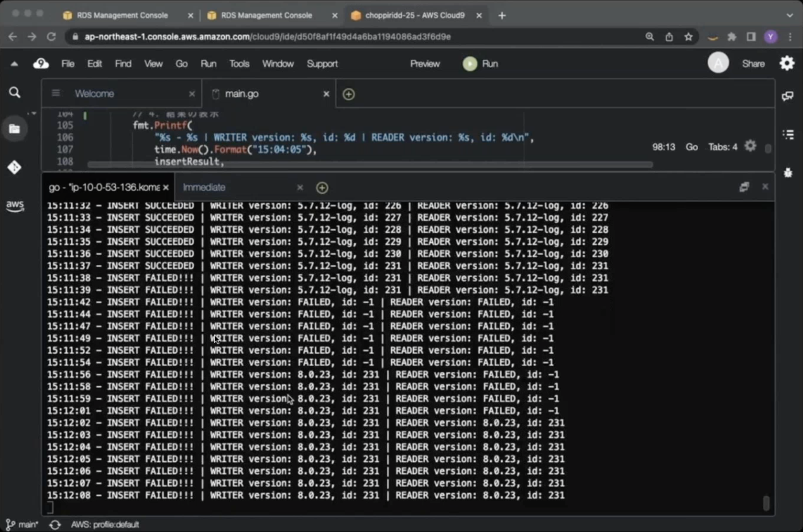Screen dimensions: 803x532
Task: Click the Share button
Action: click(x=753, y=64)
